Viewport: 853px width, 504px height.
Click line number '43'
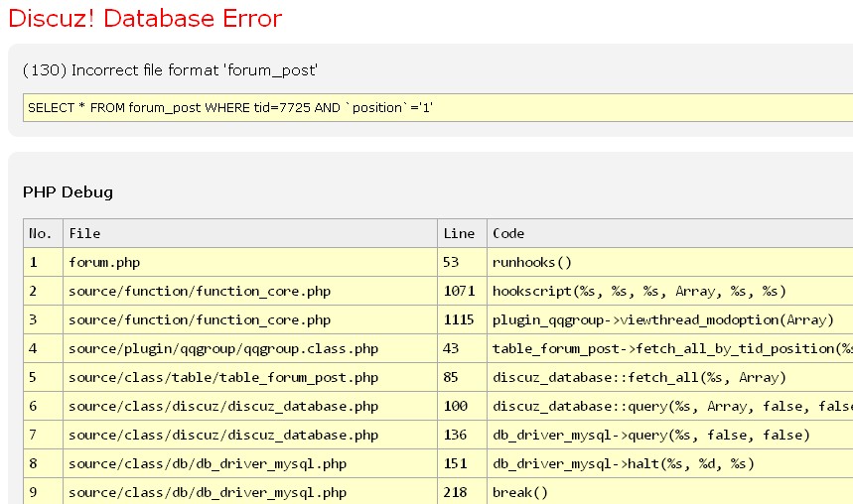click(462, 348)
